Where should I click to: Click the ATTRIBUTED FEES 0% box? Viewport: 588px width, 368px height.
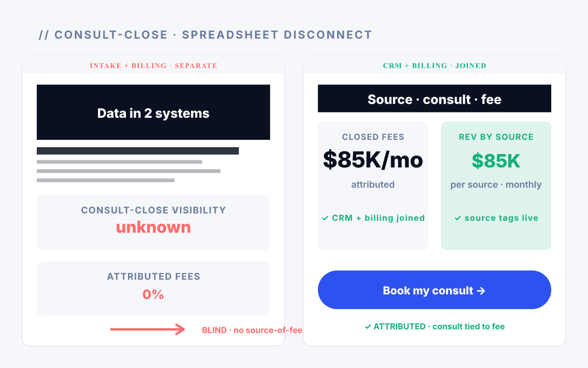[153, 289]
